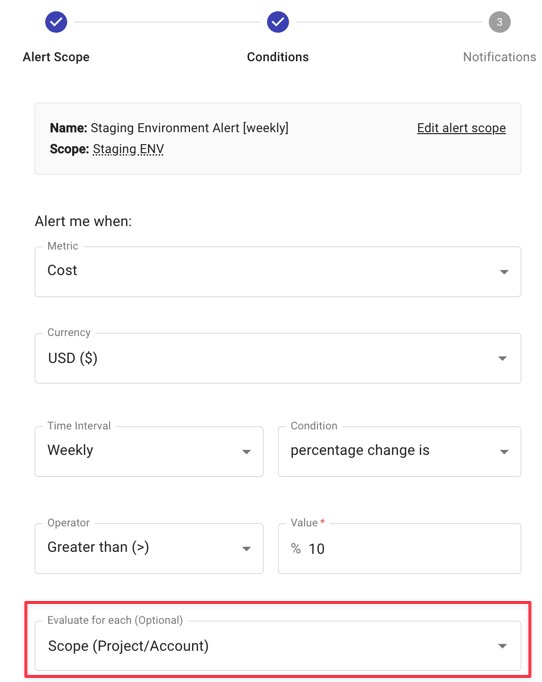Click the Conditions checkmark step icon
Viewport: 542px width, 682px height.
(x=278, y=22)
